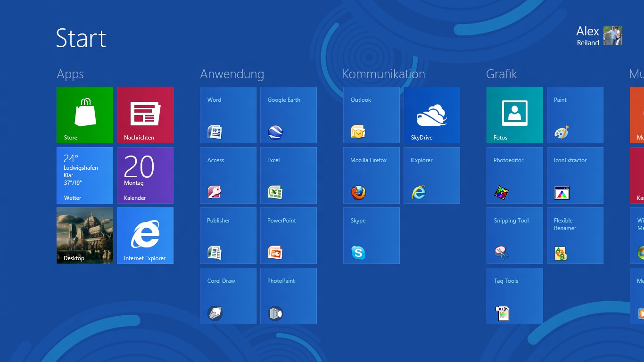
Task: Click the Kommunikation group heading
Action: click(x=384, y=74)
